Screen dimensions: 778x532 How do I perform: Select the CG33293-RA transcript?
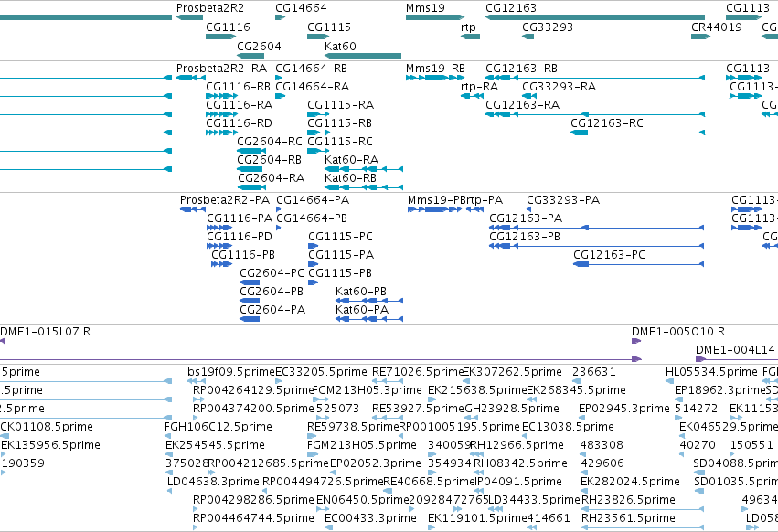click(x=529, y=96)
